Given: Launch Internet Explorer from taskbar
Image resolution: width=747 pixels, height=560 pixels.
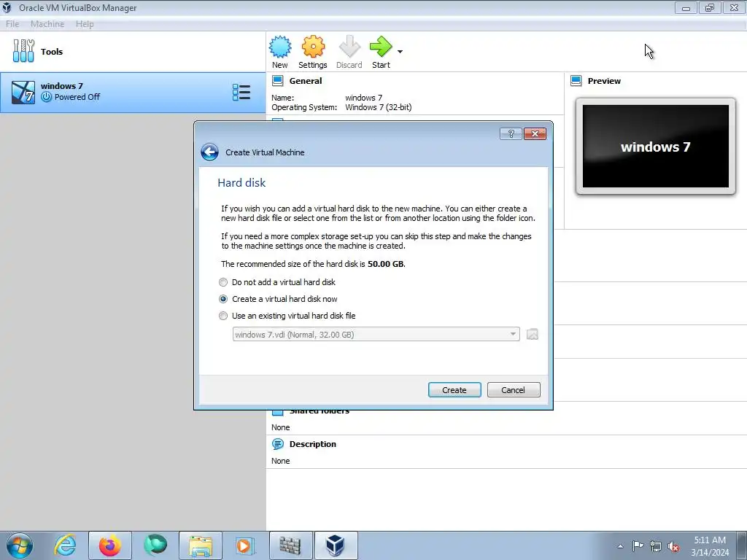Looking at the screenshot, I should tap(65, 545).
